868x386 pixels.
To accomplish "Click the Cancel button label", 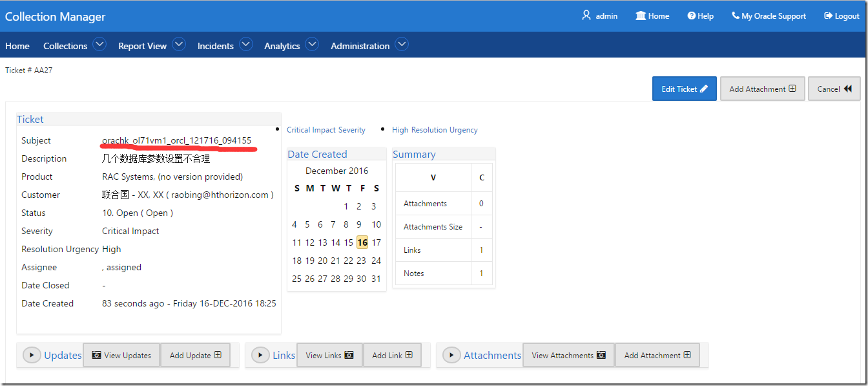I will tap(829, 89).
